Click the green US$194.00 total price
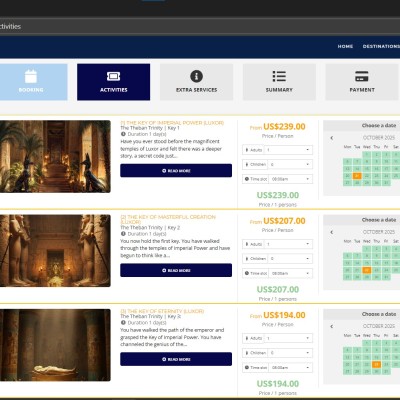The image size is (400, 400). (x=278, y=384)
